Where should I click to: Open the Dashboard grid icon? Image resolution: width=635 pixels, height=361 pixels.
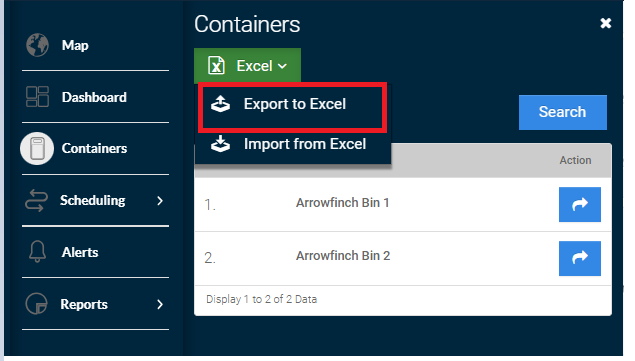(x=37, y=97)
